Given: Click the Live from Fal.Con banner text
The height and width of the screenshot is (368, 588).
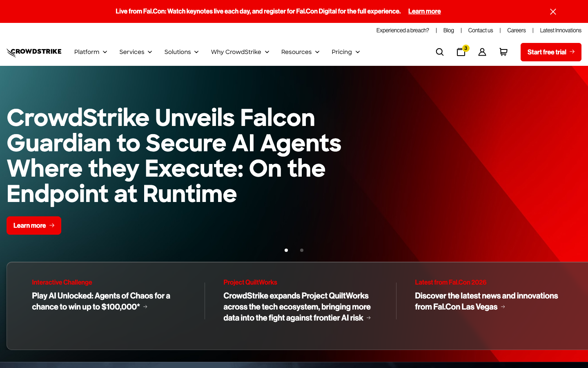Looking at the screenshot, I should click(258, 11).
